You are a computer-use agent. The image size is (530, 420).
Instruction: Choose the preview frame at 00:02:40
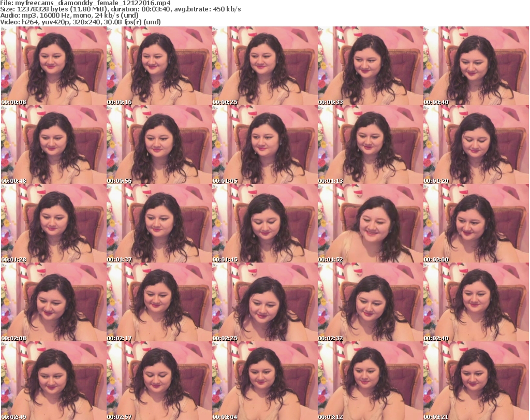476,302
